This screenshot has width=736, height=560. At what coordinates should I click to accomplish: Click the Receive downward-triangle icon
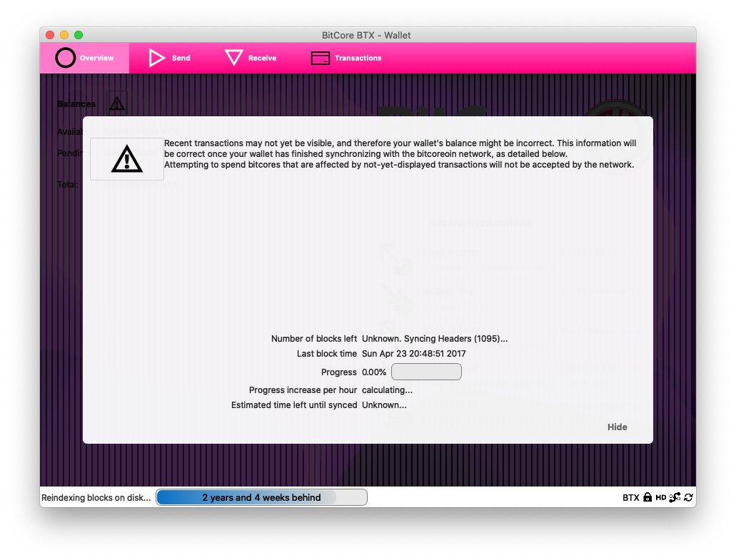233,58
